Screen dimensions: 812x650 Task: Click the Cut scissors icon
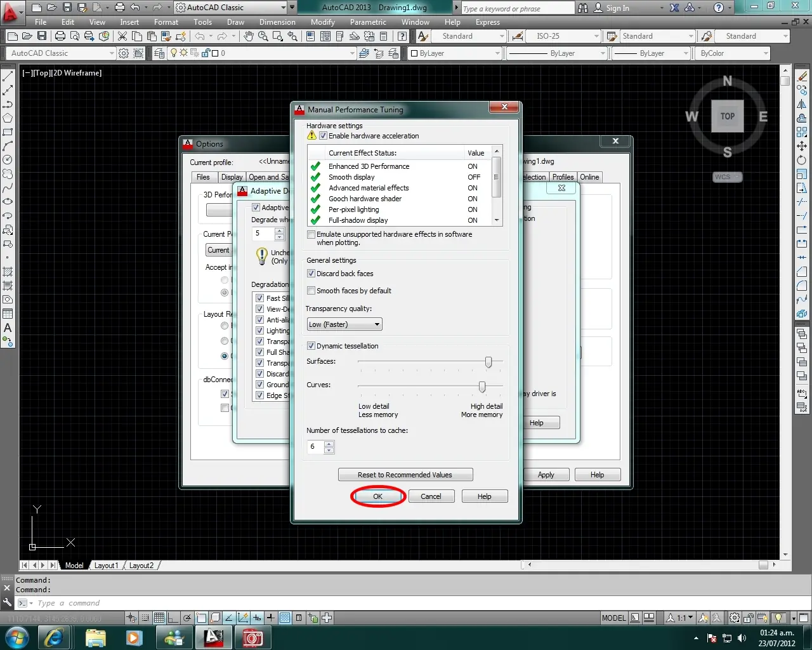[x=122, y=36]
